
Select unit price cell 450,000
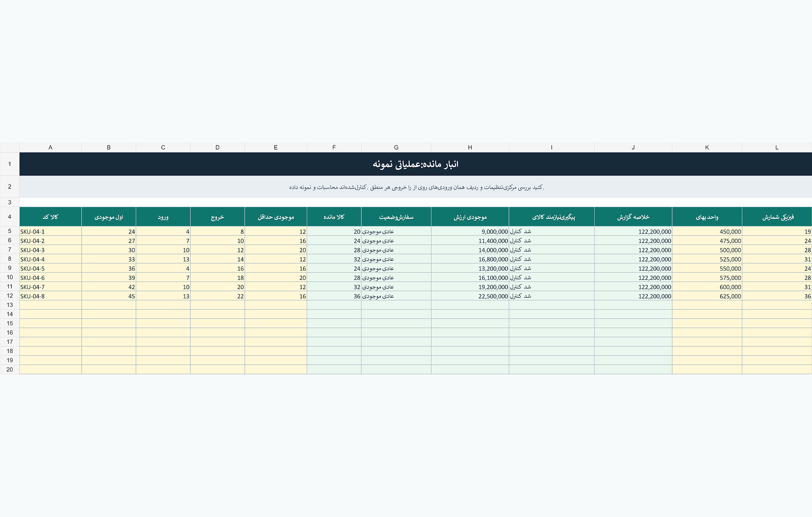click(707, 232)
